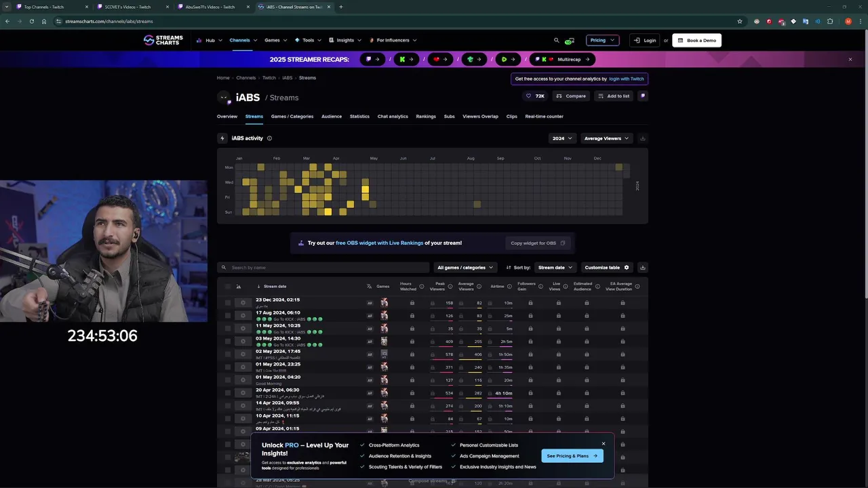Open the YouTube streamer recap pill
This screenshot has height=488, width=868.
441,59
